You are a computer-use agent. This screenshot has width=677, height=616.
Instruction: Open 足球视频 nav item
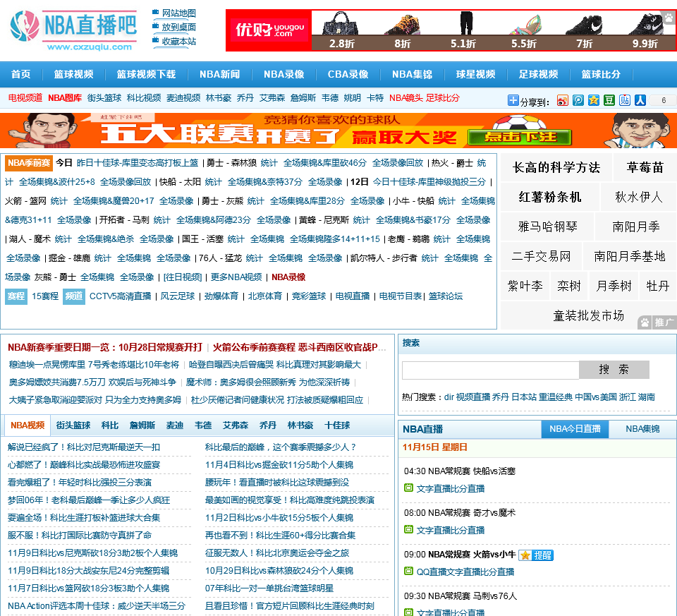pos(538,74)
